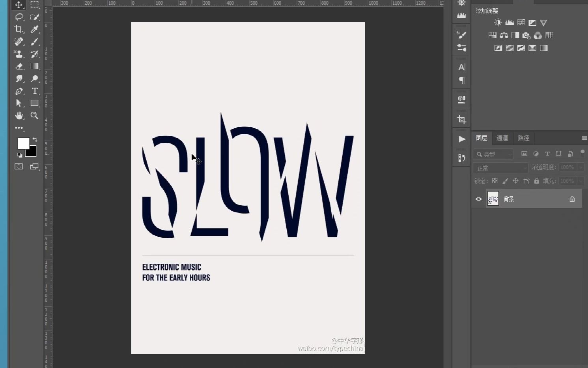Select the Eyedropper tool

(x=35, y=29)
